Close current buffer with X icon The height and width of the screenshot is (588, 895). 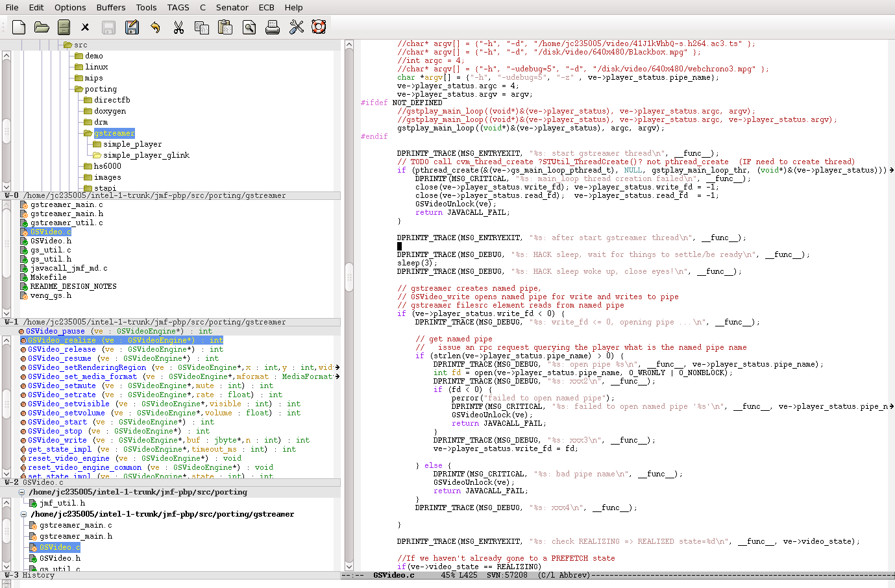pos(85,27)
